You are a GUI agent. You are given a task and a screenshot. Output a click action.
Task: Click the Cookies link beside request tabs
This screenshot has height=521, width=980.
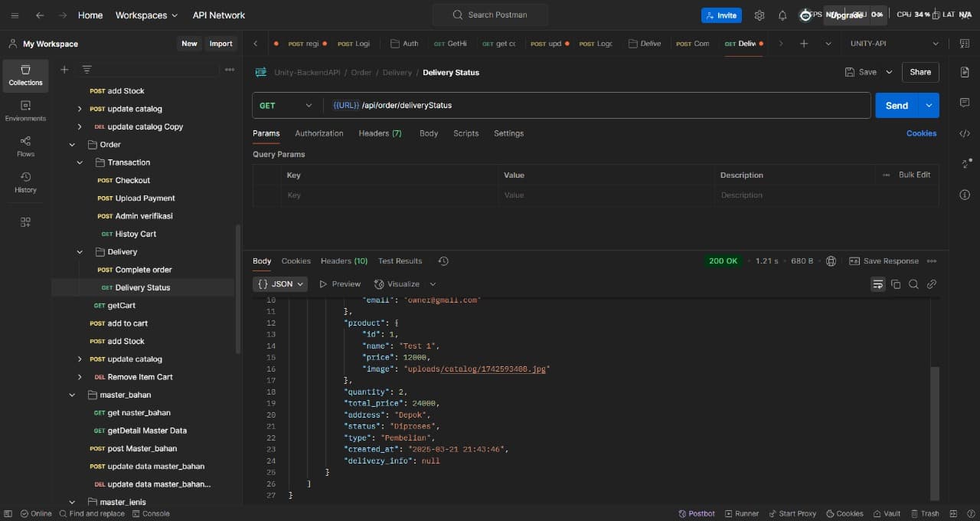921,133
